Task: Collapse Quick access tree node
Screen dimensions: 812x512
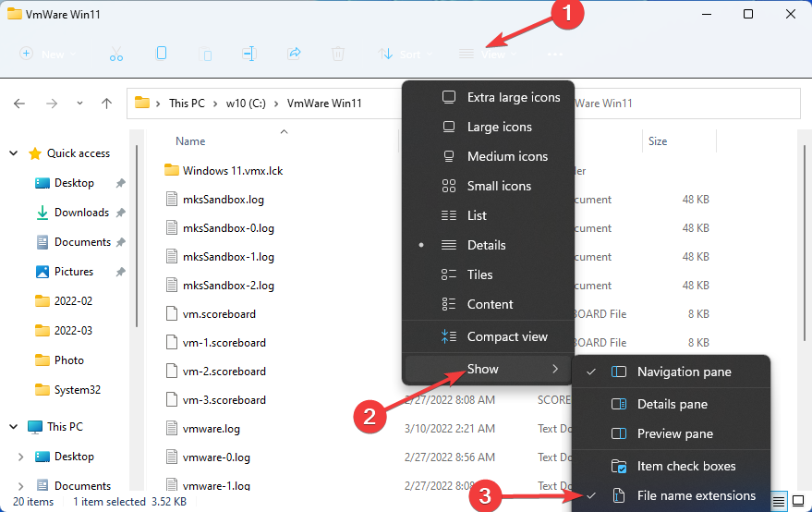Action: coord(14,153)
